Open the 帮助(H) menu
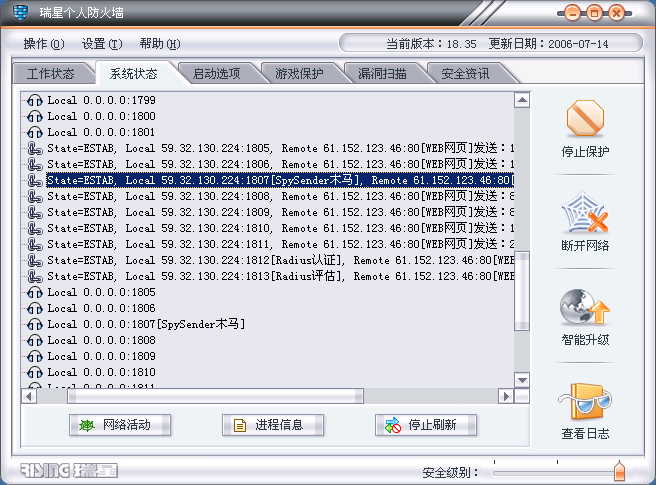The image size is (656, 485). (160, 44)
